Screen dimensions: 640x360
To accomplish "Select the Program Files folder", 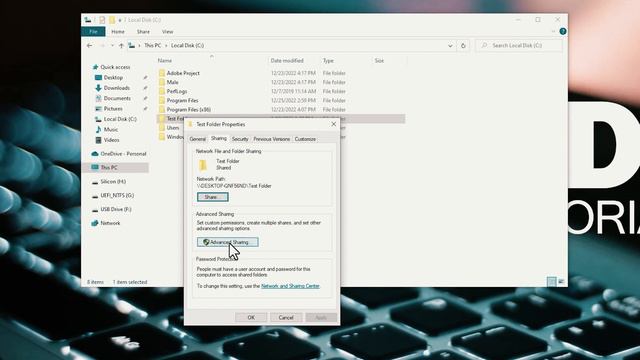I will [x=182, y=100].
